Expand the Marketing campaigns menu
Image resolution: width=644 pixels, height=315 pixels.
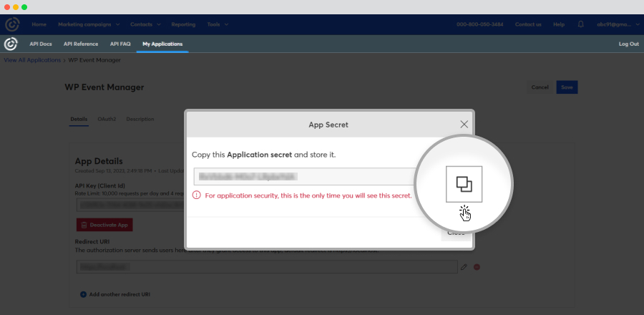(x=89, y=24)
